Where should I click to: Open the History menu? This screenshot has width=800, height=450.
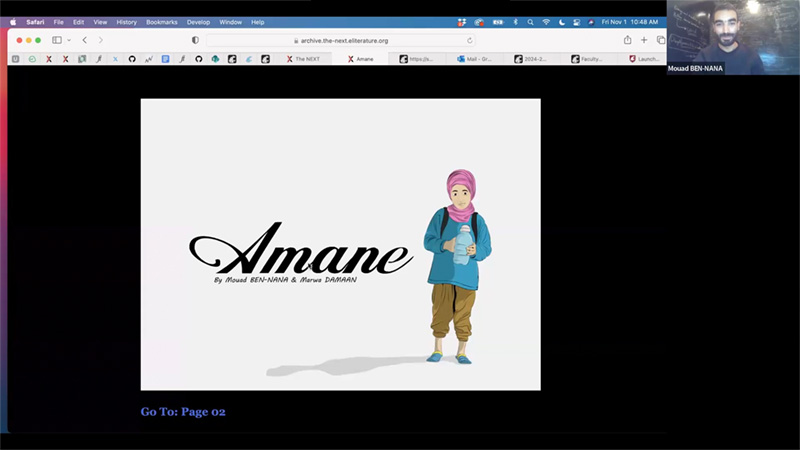[x=126, y=21]
